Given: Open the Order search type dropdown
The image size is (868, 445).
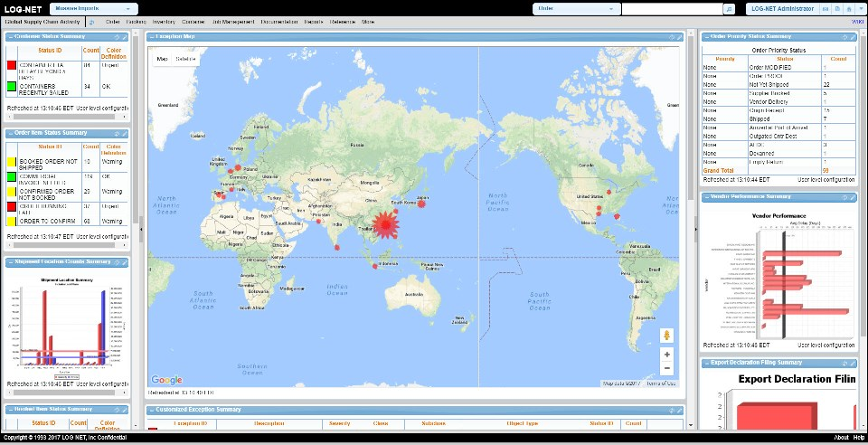Looking at the screenshot, I should tap(576, 9).
